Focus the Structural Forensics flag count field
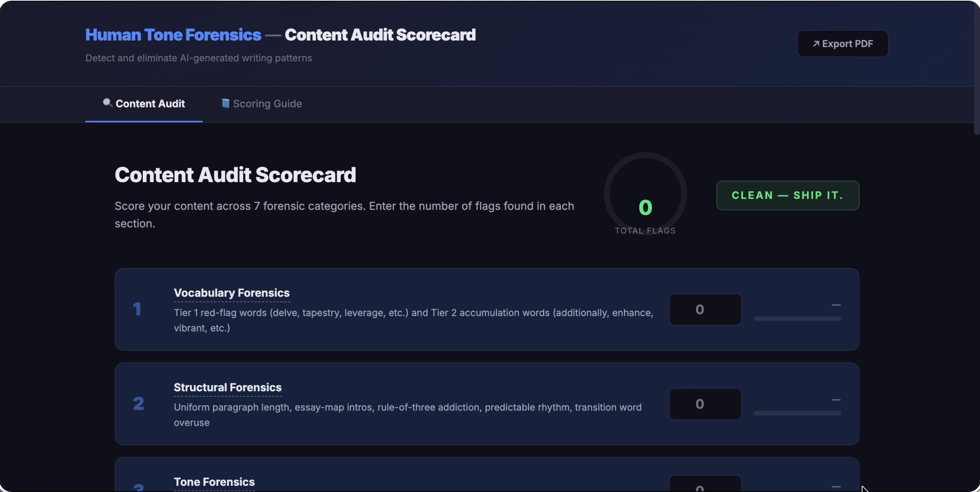This screenshot has height=492, width=980. (705, 404)
